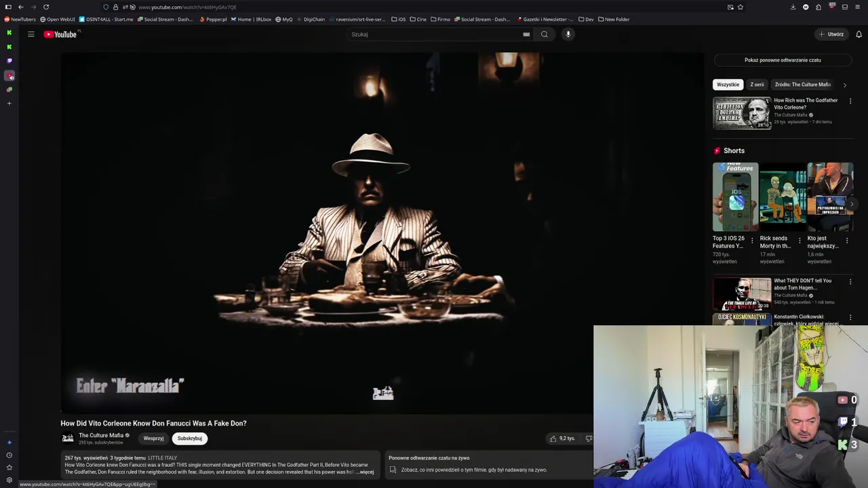Open the settings gear in browser sidebar
Viewport: 868px width, 488px height.
tap(9, 480)
